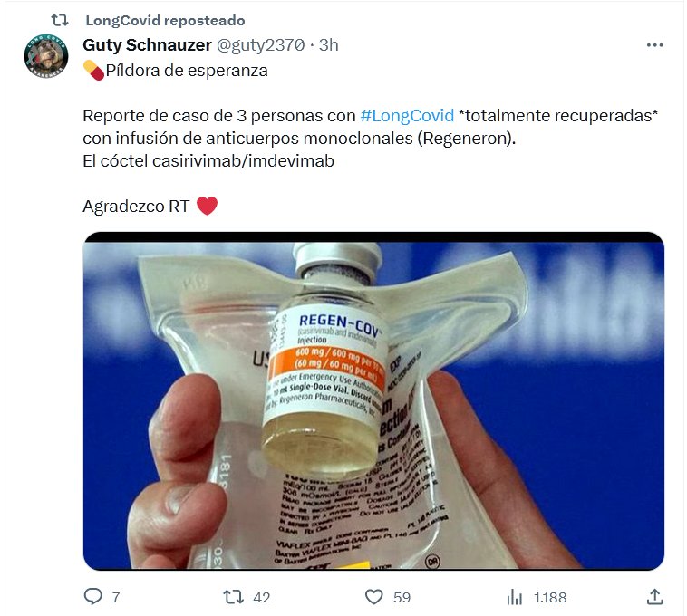Click the like count 59
Image resolution: width=687 pixels, height=616 pixels.
tap(402, 597)
